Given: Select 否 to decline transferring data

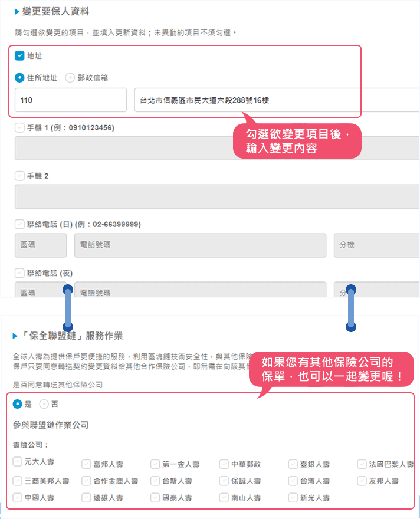Looking at the screenshot, I should click(44, 404).
